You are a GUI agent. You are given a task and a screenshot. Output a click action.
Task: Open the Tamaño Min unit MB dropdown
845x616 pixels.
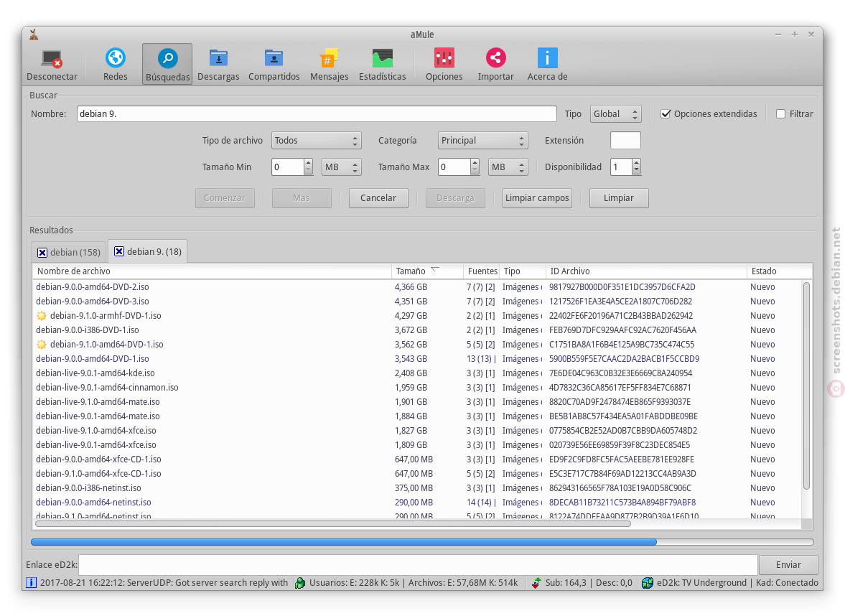coord(341,167)
